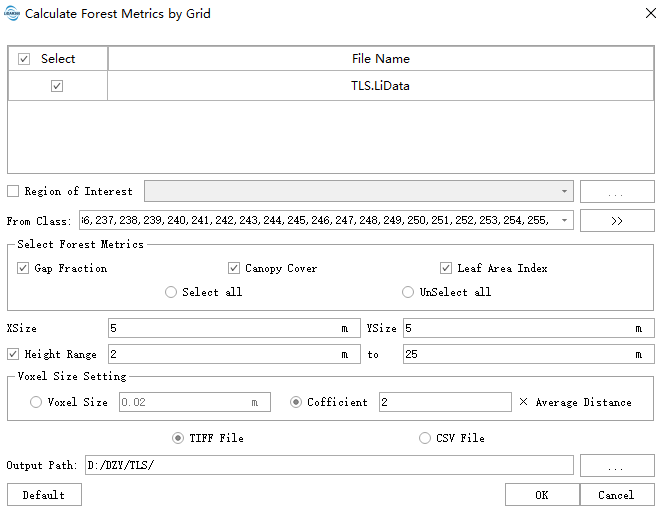Image resolution: width=663 pixels, height=514 pixels.
Task: Choose the Select all radio option
Action: (171, 292)
